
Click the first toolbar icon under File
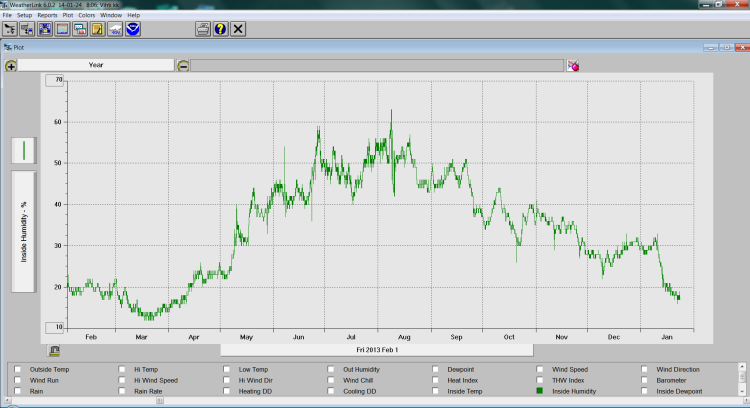click(9, 29)
